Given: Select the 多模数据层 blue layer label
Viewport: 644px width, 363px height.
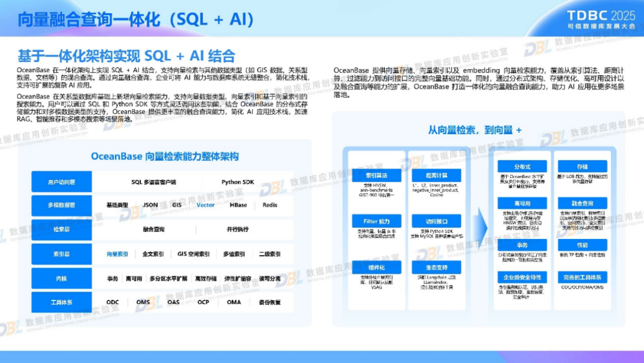Looking at the screenshot, I should [x=61, y=205].
